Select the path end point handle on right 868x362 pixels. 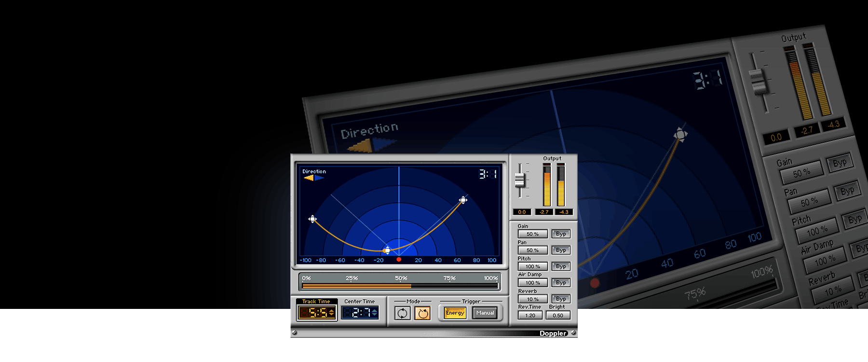pyautogui.click(x=463, y=200)
